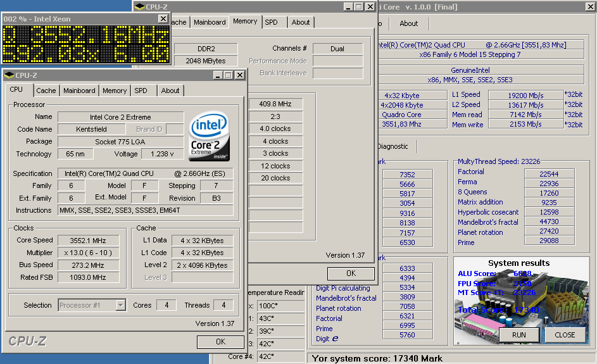Open the Mainboard tab in front CPU-Z
Screen dimensions: 597x364
(79, 91)
